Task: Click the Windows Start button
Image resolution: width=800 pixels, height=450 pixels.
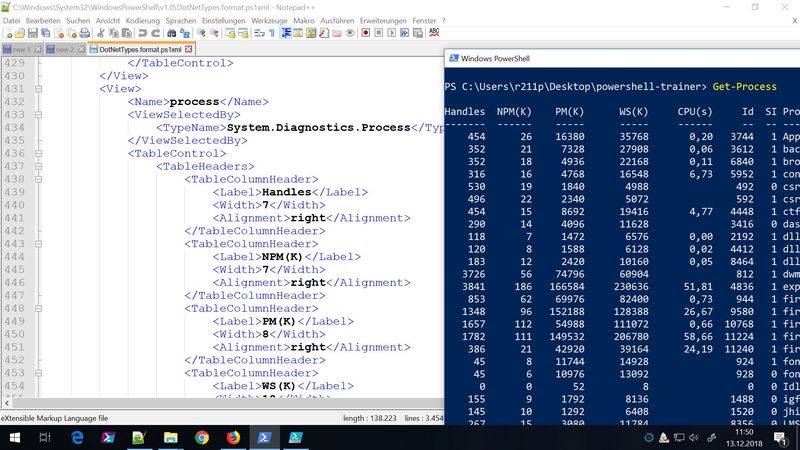Action: coord(14,436)
